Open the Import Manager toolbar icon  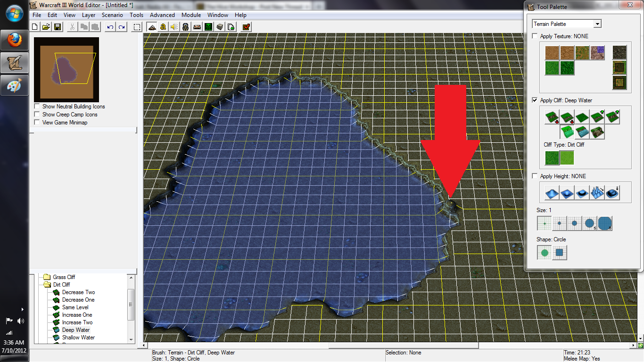pyautogui.click(x=231, y=27)
